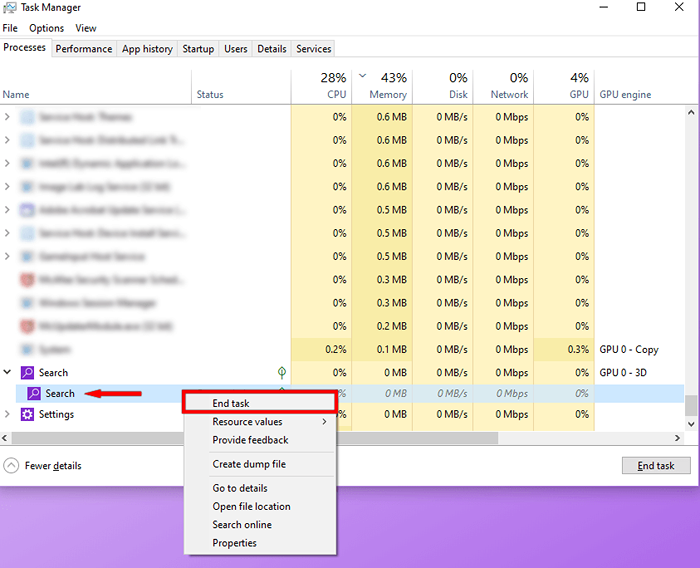Click Fewer details link
This screenshot has width=700, height=568.
point(53,466)
